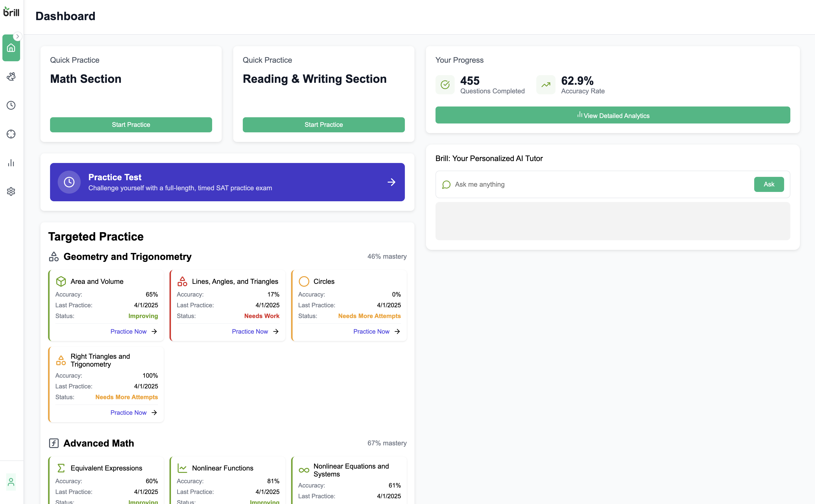Expand the sidebar with the chevron toggle
This screenshot has height=504, width=815.
click(x=18, y=36)
